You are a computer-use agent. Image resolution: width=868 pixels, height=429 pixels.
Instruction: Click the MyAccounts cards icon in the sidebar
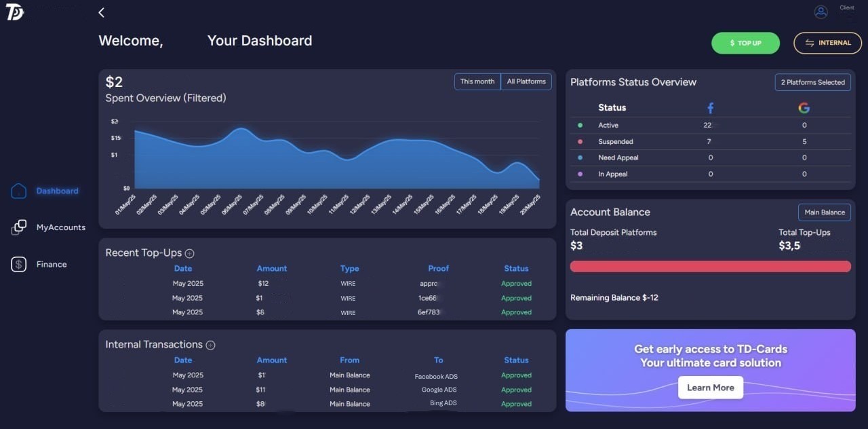[x=18, y=227]
